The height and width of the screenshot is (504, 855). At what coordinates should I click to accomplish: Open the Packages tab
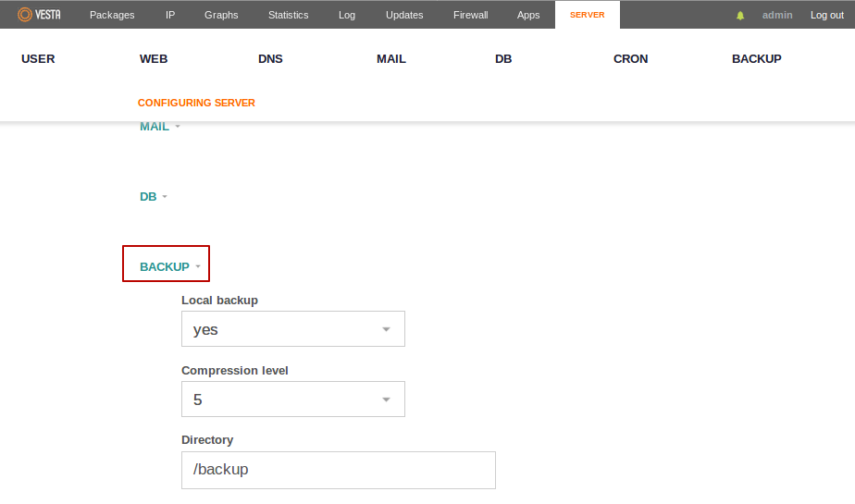pos(112,15)
